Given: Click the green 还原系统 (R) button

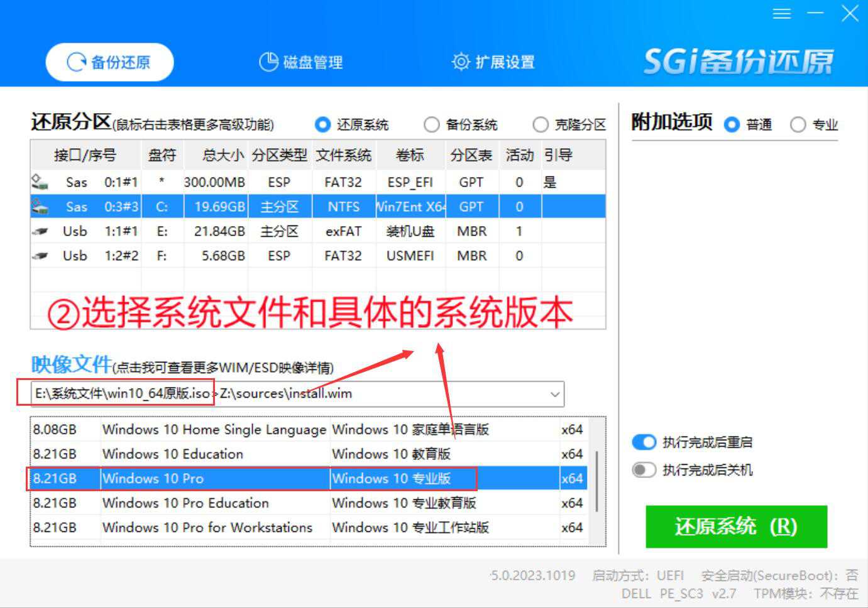Looking at the screenshot, I should tap(736, 526).
